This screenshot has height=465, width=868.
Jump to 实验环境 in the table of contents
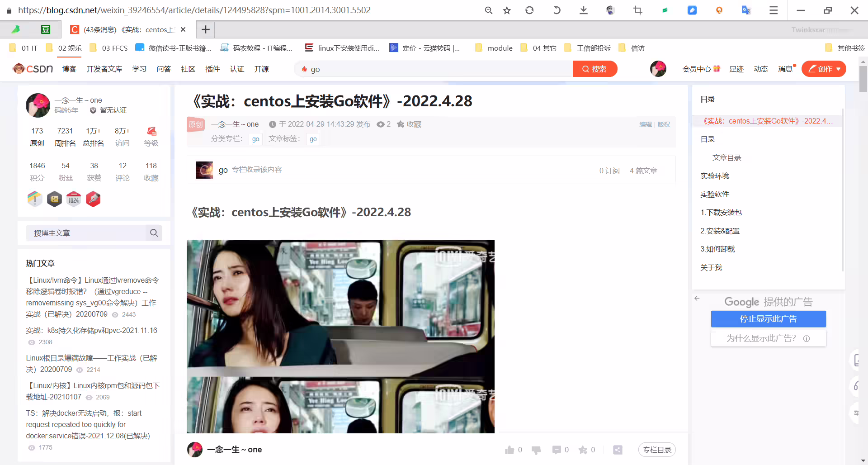click(715, 176)
